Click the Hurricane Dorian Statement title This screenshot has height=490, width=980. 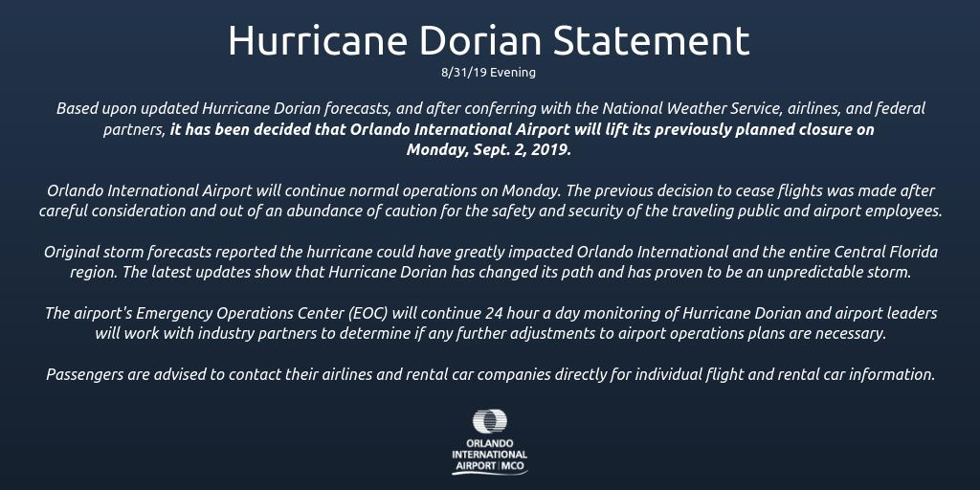click(x=489, y=41)
